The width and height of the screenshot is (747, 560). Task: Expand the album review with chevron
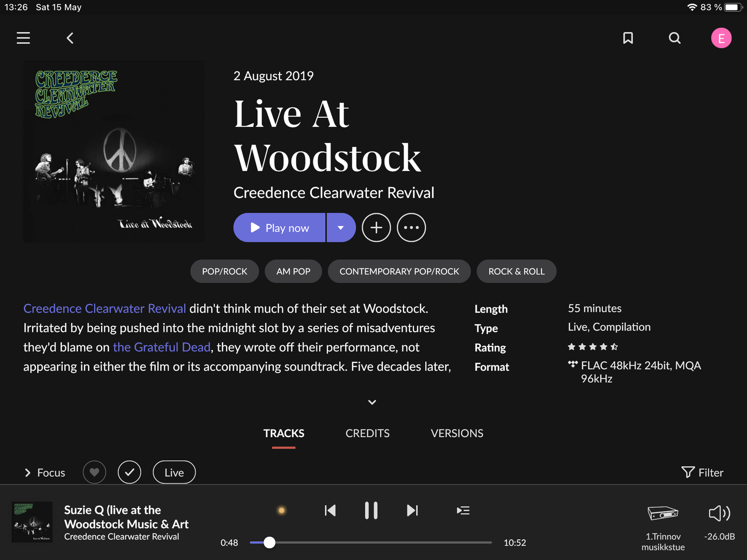coord(372,402)
